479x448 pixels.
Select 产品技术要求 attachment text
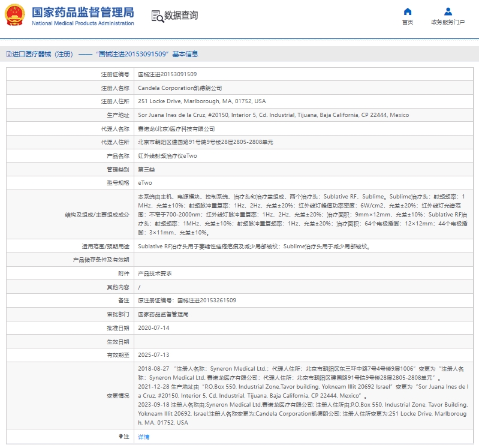click(x=155, y=273)
